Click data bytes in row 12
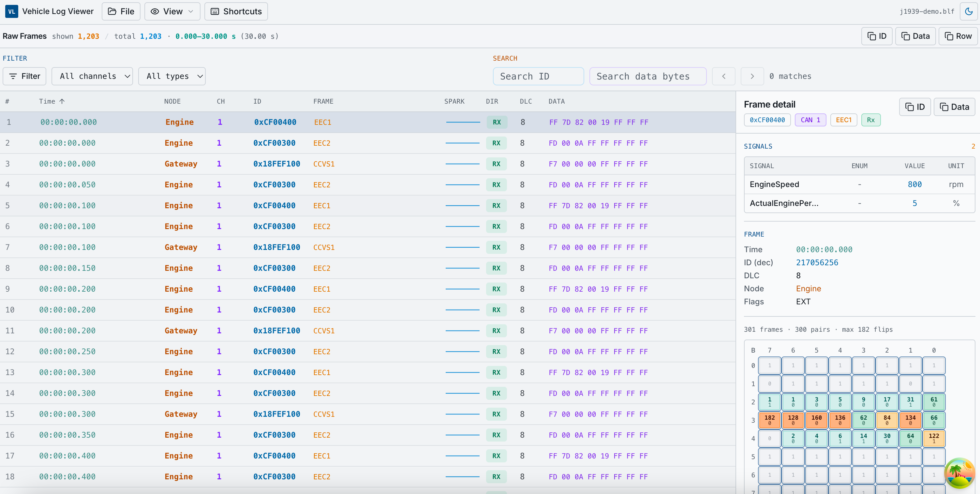The width and height of the screenshot is (980, 494). pos(598,352)
